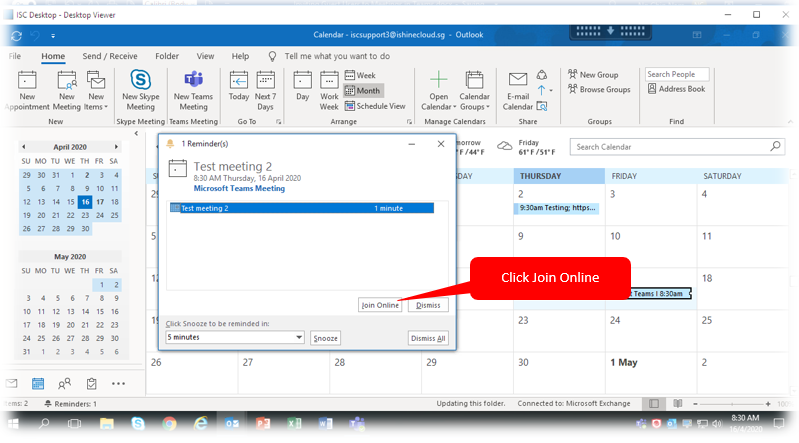This screenshot has width=799, height=443.
Task: Open File Explorer from the taskbar
Action: [x=106, y=423]
